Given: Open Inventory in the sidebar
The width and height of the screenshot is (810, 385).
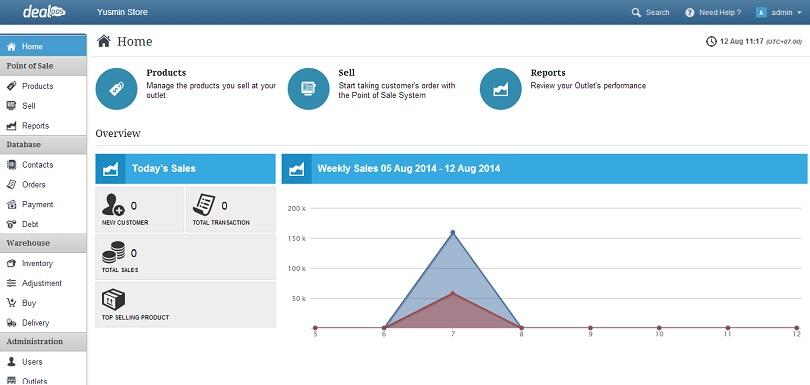Looking at the screenshot, I should (x=43, y=264).
